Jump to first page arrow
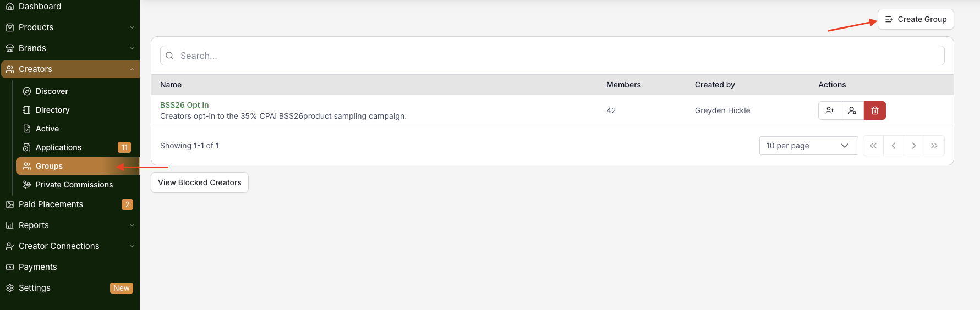 pyautogui.click(x=873, y=146)
